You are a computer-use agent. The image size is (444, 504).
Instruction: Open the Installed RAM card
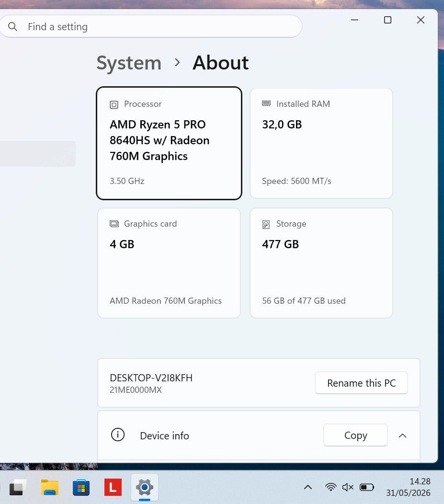coord(321,143)
